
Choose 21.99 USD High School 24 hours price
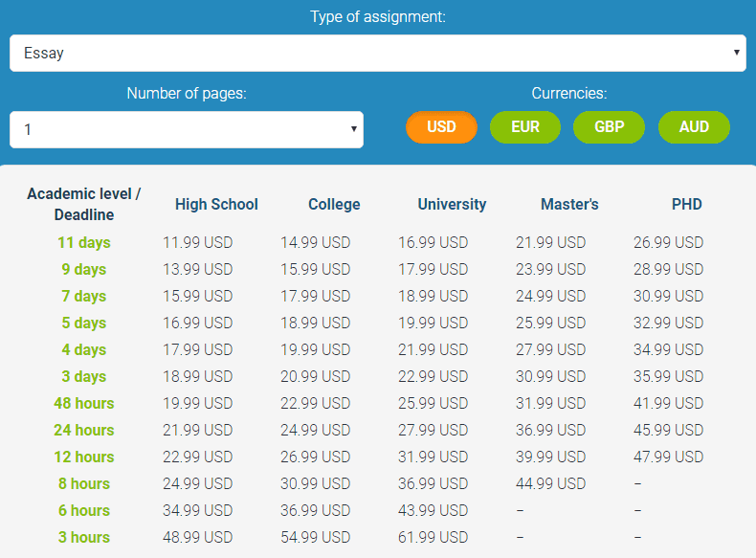tap(198, 430)
